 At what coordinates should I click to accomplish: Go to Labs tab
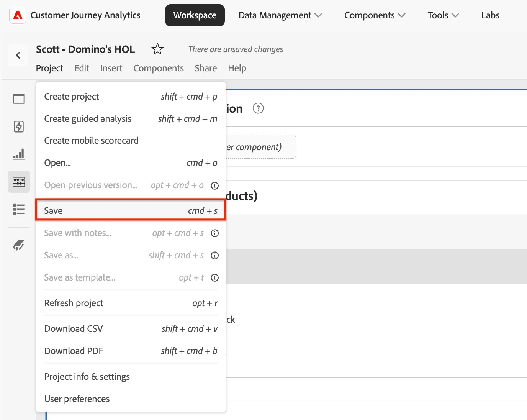(x=490, y=15)
